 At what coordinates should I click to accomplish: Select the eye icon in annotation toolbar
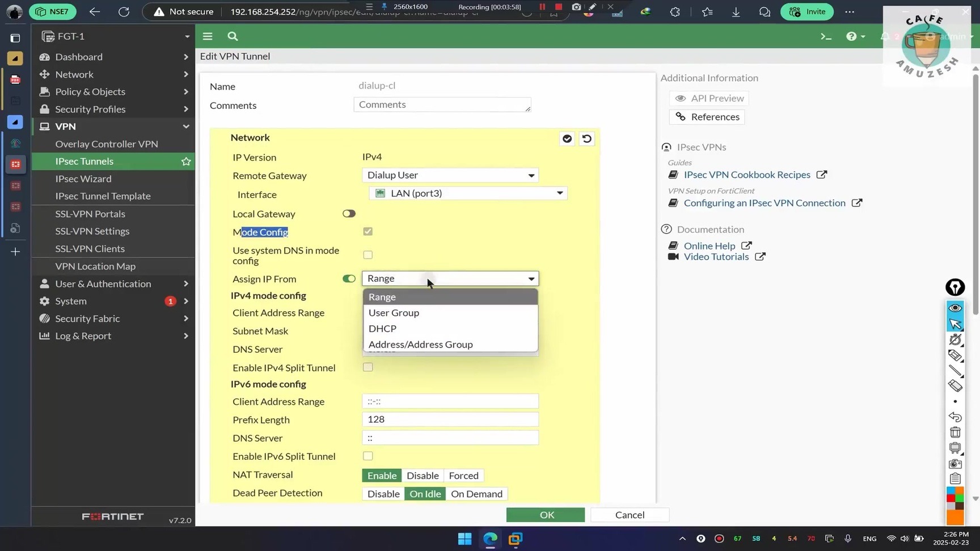955,308
